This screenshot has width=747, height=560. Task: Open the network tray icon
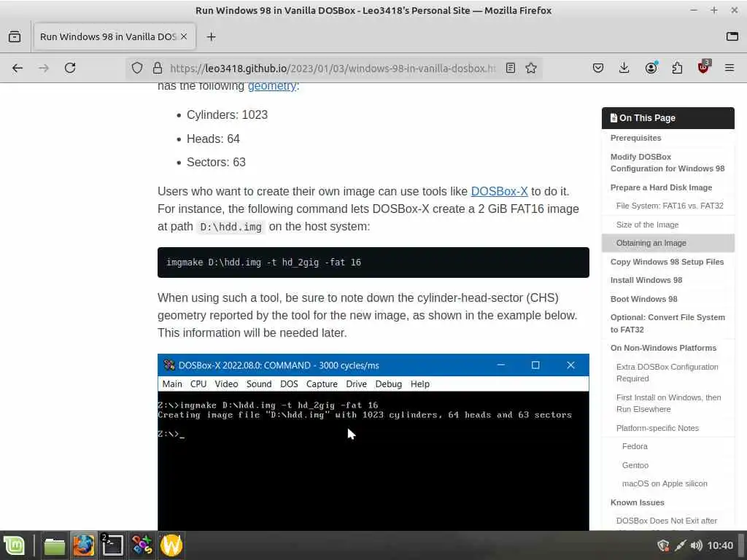tap(681, 545)
